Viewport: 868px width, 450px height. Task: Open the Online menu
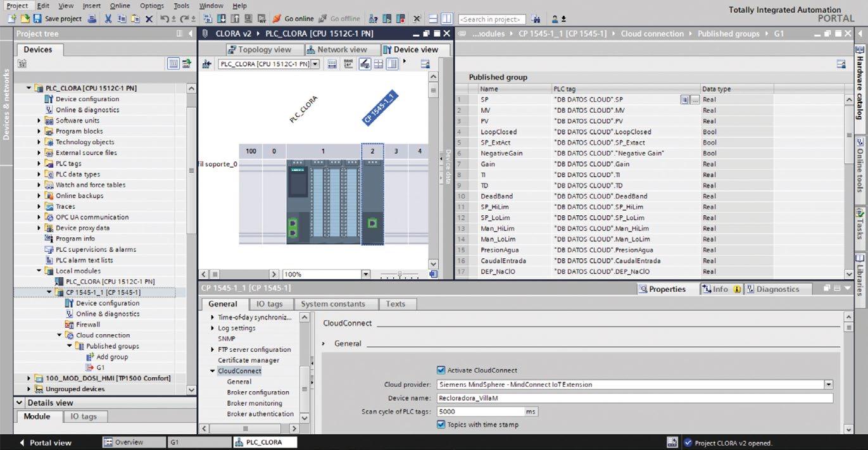point(120,6)
